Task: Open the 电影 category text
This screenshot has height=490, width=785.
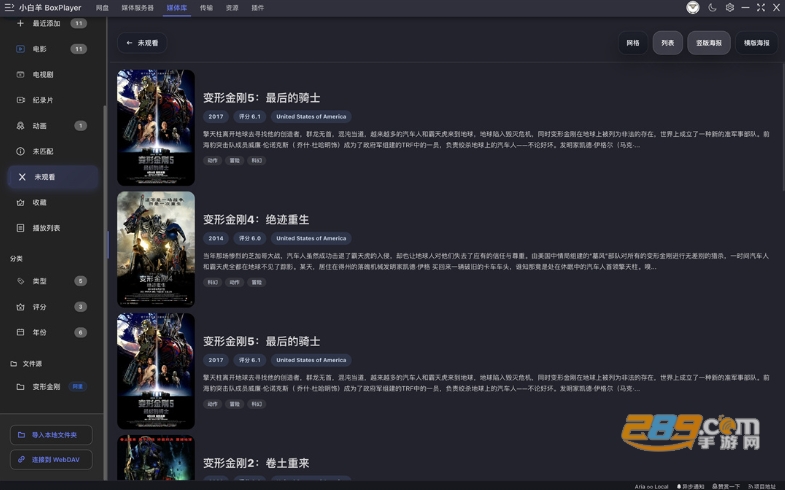Action: 40,49
